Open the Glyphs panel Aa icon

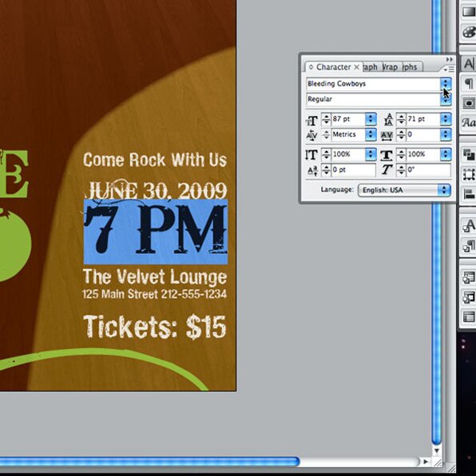click(469, 123)
